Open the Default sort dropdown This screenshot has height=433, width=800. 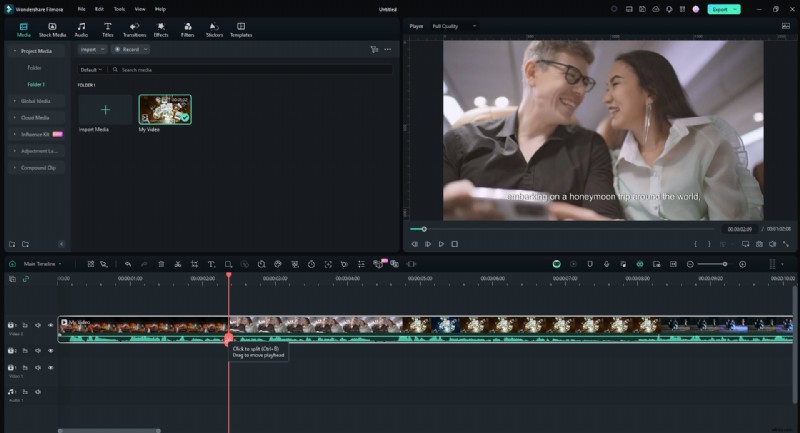point(91,69)
